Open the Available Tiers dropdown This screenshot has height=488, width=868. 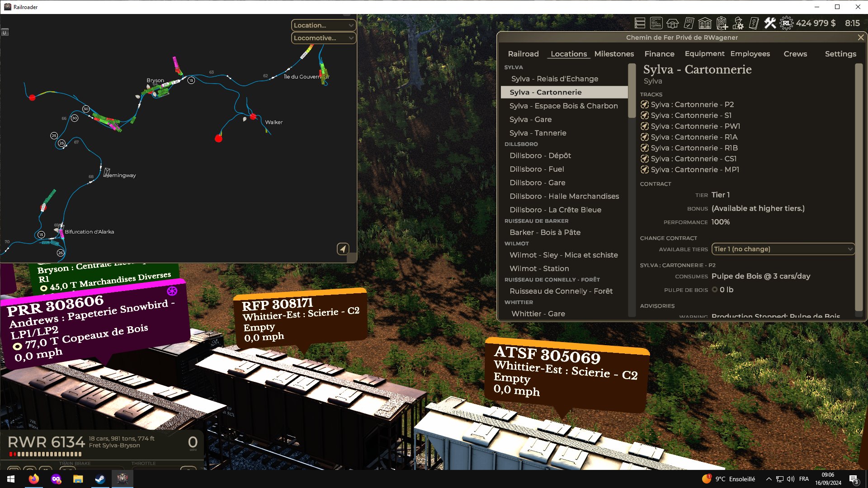[x=783, y=249]
